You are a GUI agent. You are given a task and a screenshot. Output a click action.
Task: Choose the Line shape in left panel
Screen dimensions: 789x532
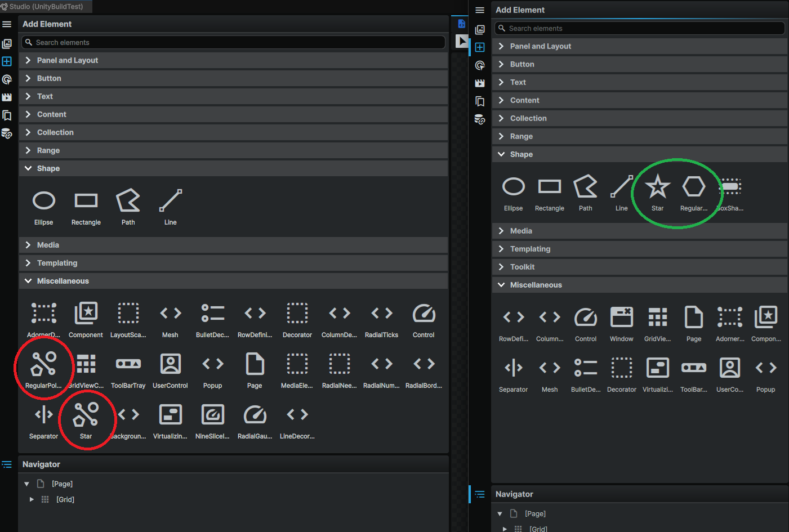pyautogui.click(x=171, y=207)
